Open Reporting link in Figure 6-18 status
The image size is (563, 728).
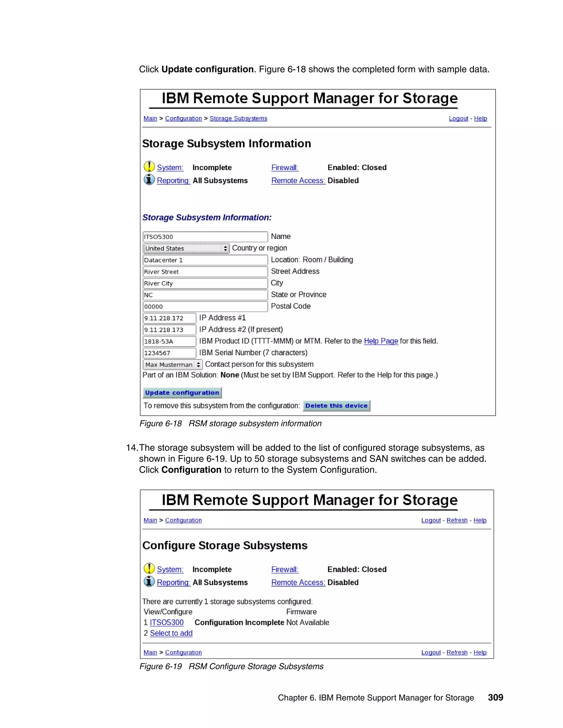pos(173,181)
